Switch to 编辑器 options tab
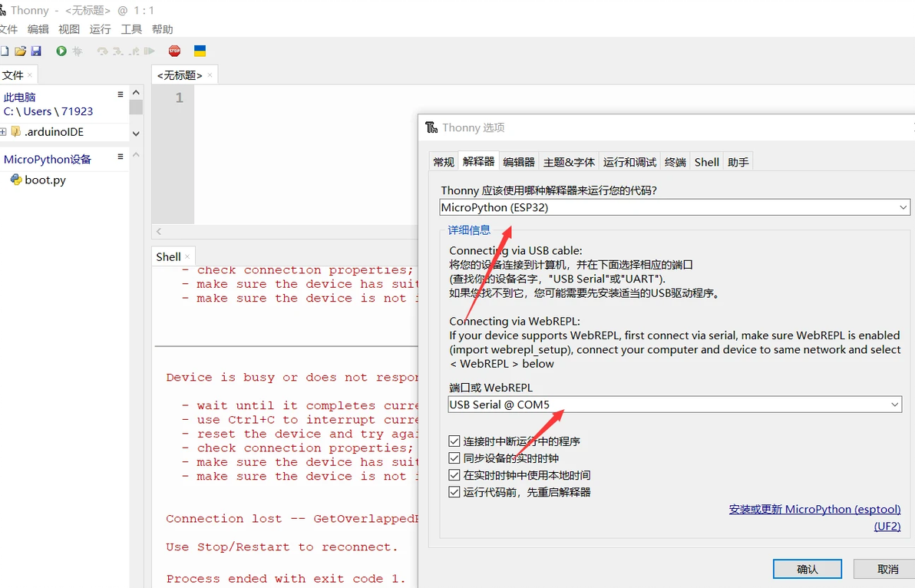 coord(519,162)
